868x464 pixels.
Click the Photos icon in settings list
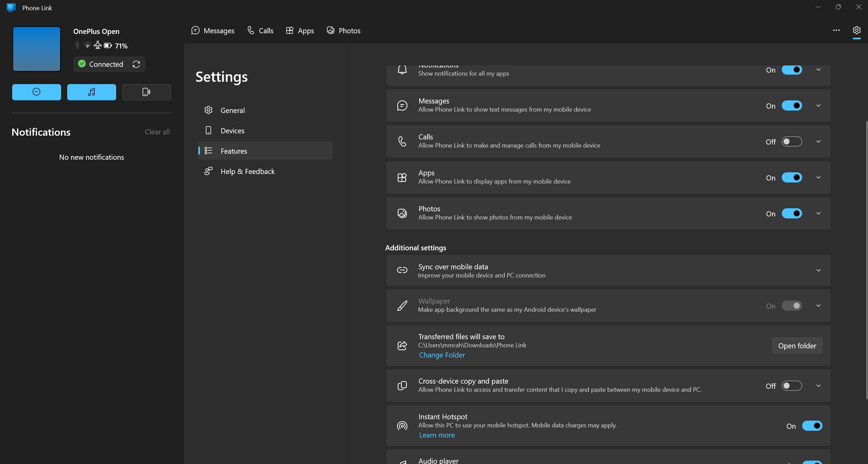[401, 213]
